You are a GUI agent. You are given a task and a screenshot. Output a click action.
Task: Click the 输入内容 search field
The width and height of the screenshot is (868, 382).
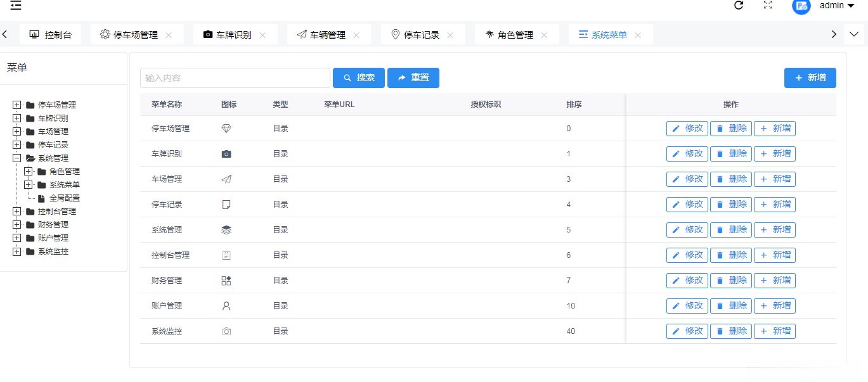[235, 78]
